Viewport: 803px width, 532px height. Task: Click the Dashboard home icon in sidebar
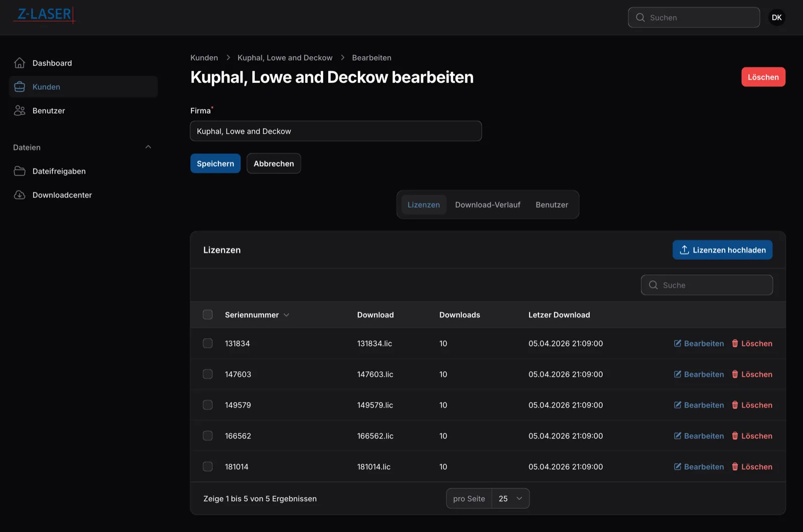pyautogui.click(x=20, y=63)
